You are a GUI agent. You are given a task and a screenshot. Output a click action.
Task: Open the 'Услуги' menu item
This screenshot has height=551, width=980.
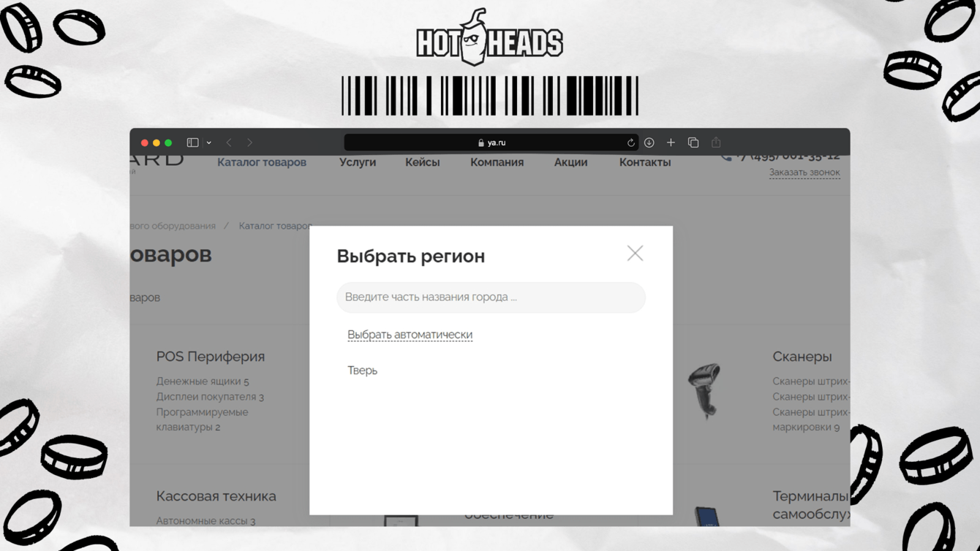point(358,162)
